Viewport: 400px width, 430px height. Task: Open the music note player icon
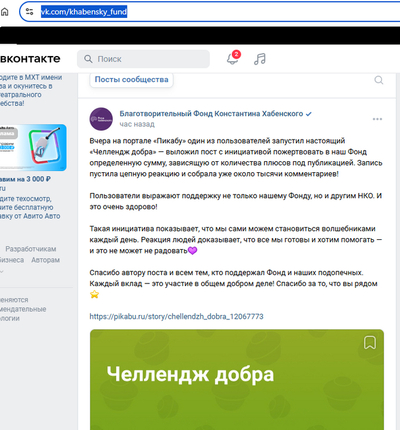[x=260, y=59]
